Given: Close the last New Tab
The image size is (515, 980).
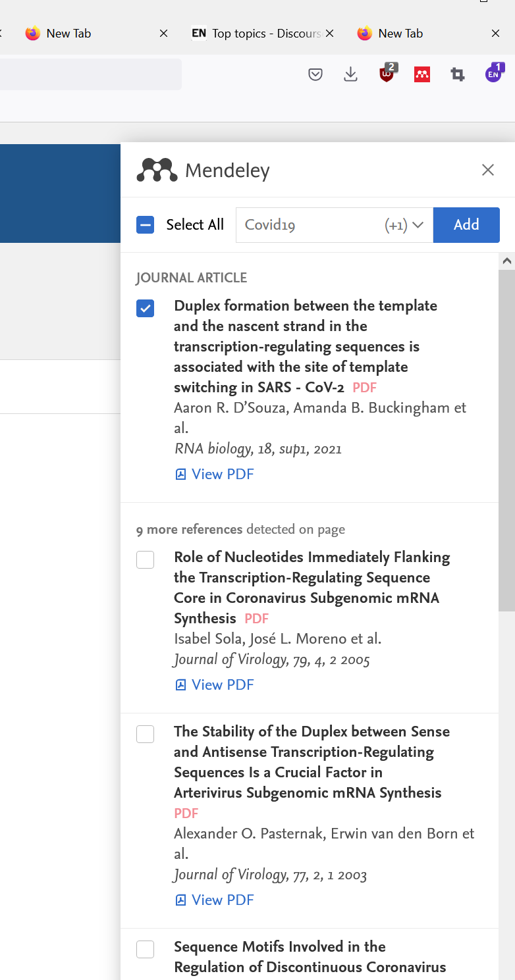Looking at the screenshot, I should pyautogui.click(x=496, y=33).
